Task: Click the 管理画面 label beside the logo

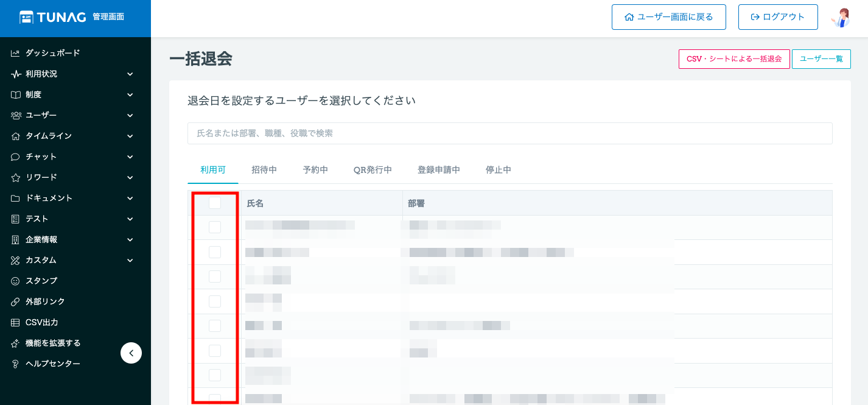Action: [108, 17]
